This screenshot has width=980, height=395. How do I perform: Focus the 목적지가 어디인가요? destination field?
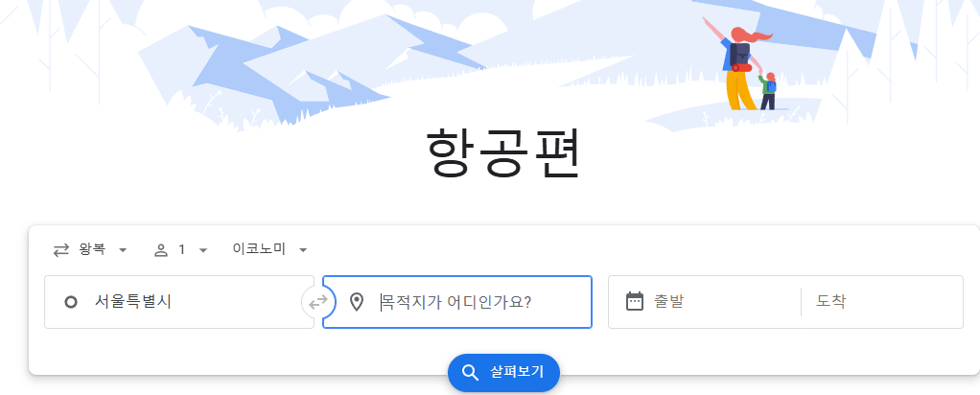pyautogui.click(x=457, y=302)
